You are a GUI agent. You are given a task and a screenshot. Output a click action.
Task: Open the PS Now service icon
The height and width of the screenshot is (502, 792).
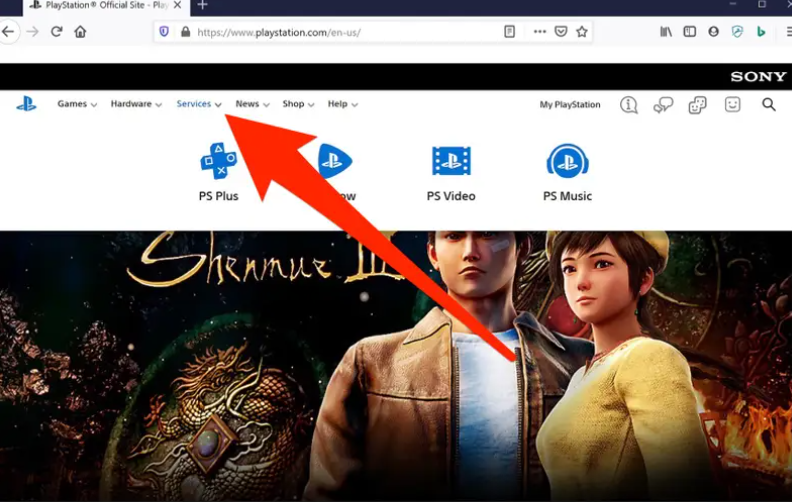[335, 161]
